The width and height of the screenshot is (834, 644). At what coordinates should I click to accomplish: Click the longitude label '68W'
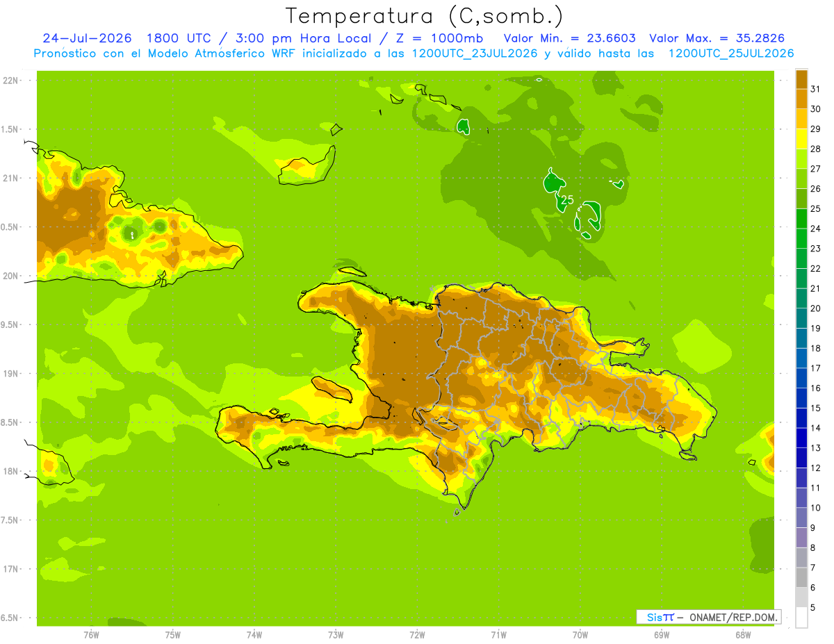tap(743, 634)
